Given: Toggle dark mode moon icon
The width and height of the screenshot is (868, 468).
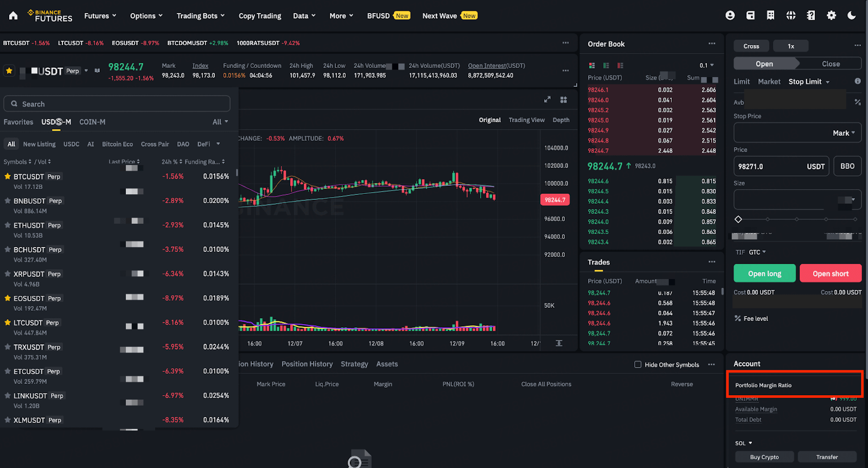Looking at the screenshot, I should pos(852,16).
